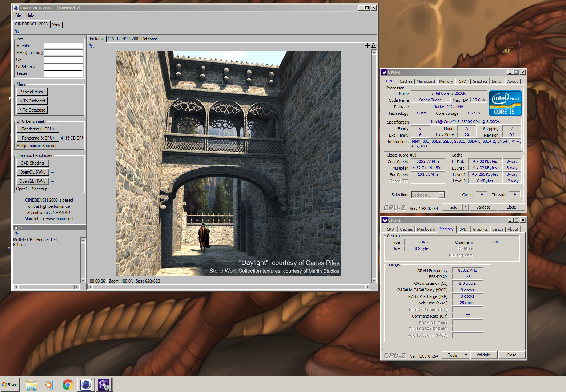Click the Core Speed value 5252.77 MHz
566x392 pixels.
[428, 161]
